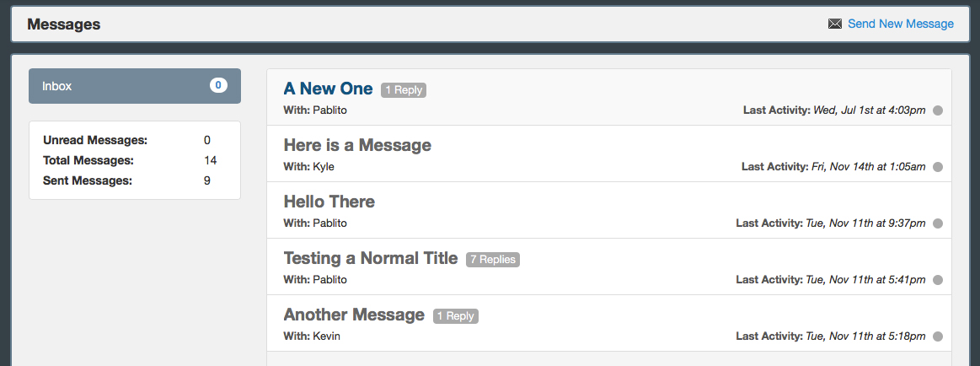The image size is (980, 366).
Task: Click the envelope icon beside Send New Message
Action: click(835, 24)
